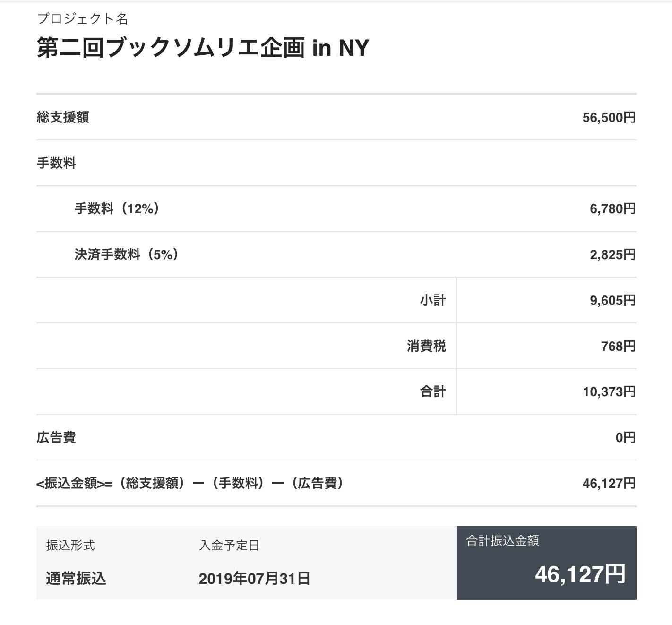Click the 振込金額 formula text
The image size is (672, 625).
click(190, 483)
